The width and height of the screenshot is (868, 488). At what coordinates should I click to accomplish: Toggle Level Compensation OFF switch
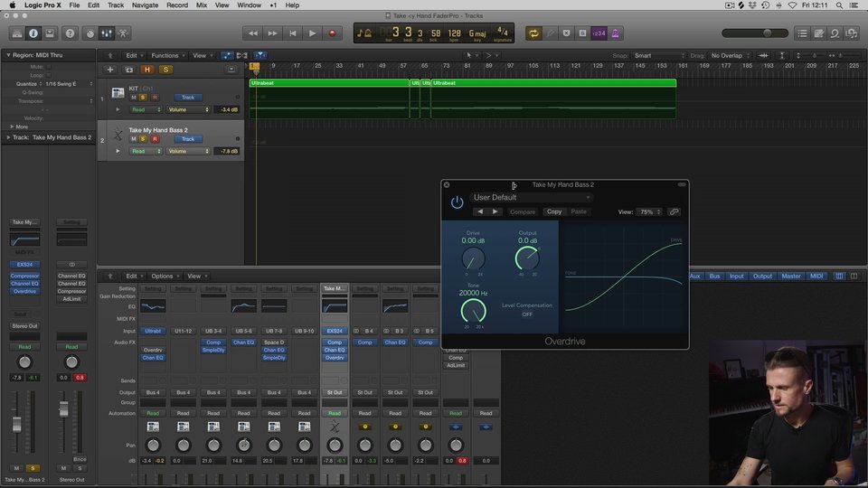click(527, 314)
